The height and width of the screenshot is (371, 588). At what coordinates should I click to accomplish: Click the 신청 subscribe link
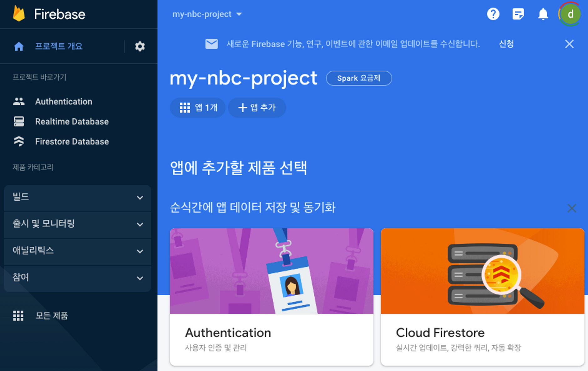[x=506, y=44]
